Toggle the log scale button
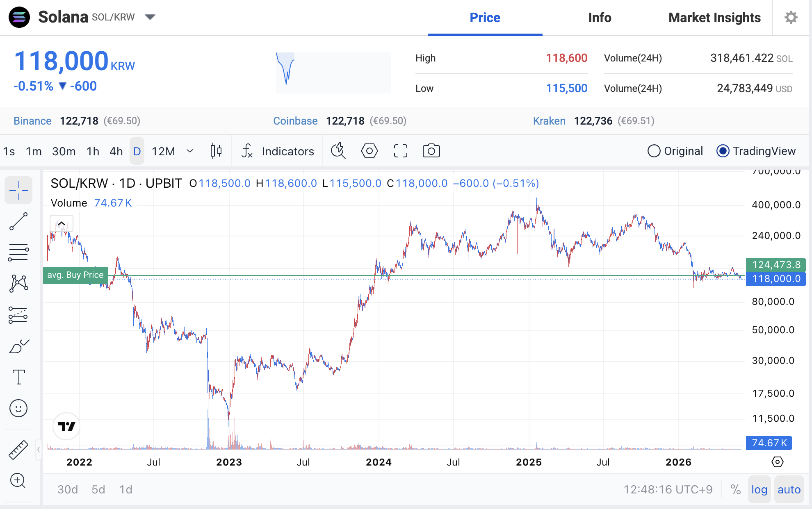Image resolution: width=812 pixels, height=509 pixels. [759, 489]
